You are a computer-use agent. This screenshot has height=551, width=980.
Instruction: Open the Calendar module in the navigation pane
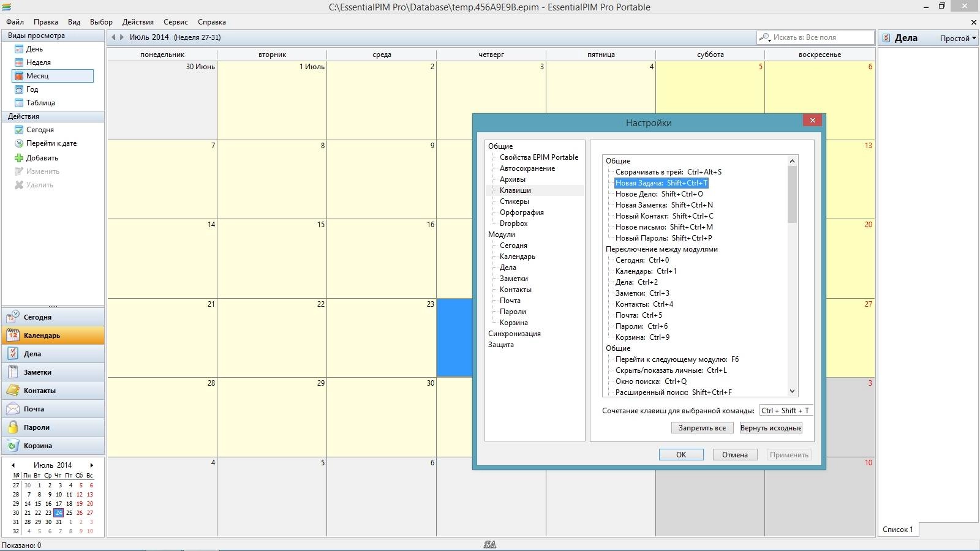point(53,335)
